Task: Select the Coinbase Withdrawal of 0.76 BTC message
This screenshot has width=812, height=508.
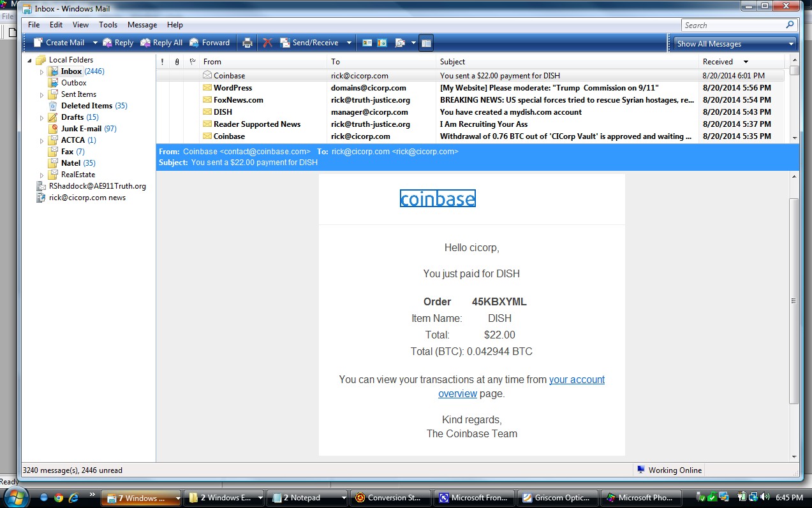Action: pos(472,136)
